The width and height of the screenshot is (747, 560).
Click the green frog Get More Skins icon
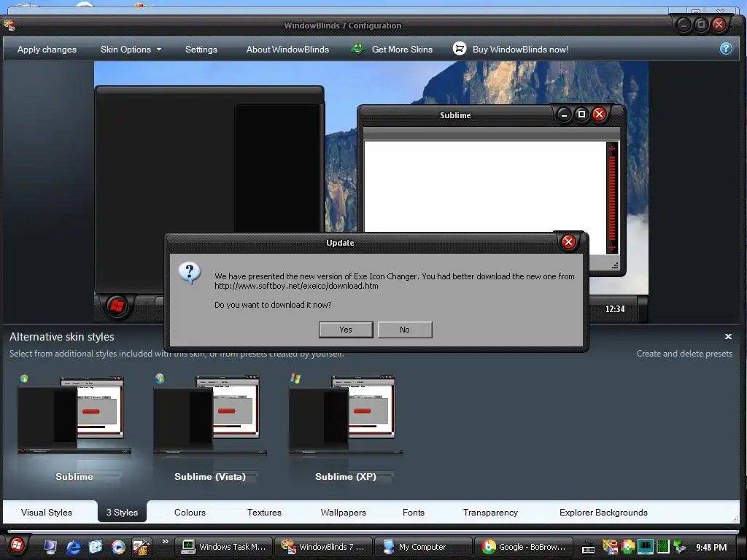pyautogui.click(x=357, y=48)
